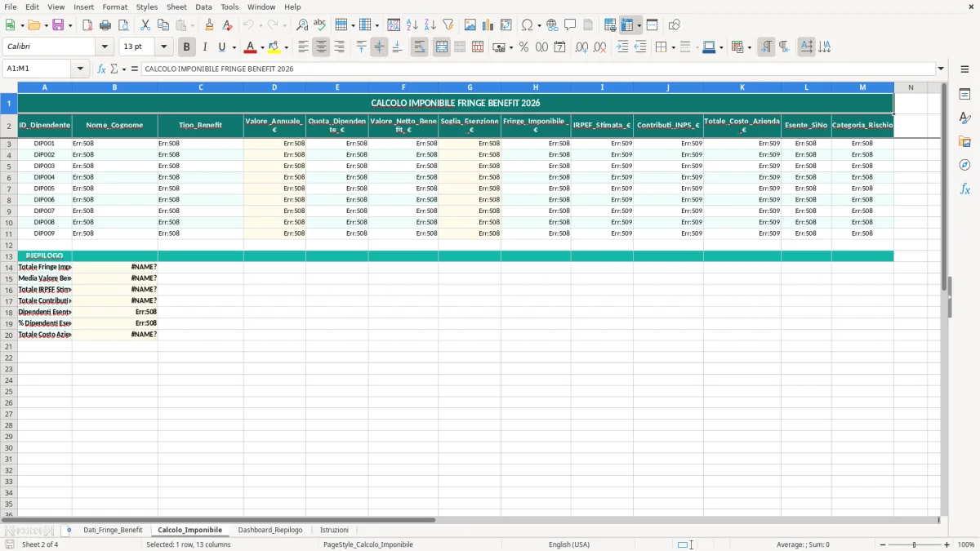Open Print Preview
This screenshot has width=980, height=551.
(x=123, y=25)
